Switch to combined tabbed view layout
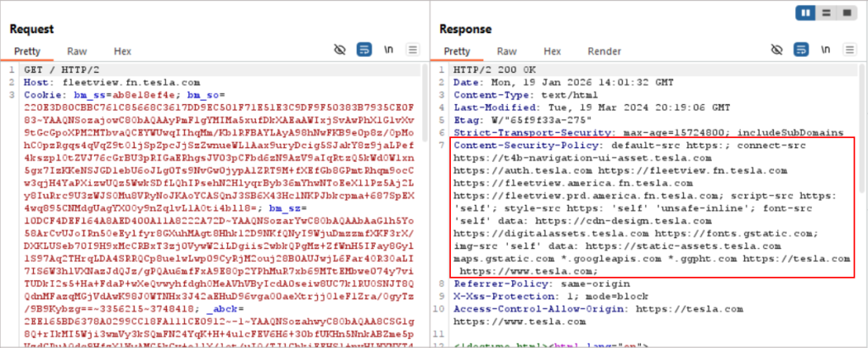868x348 pixels. pyautogui.click(x=846, y=14)
